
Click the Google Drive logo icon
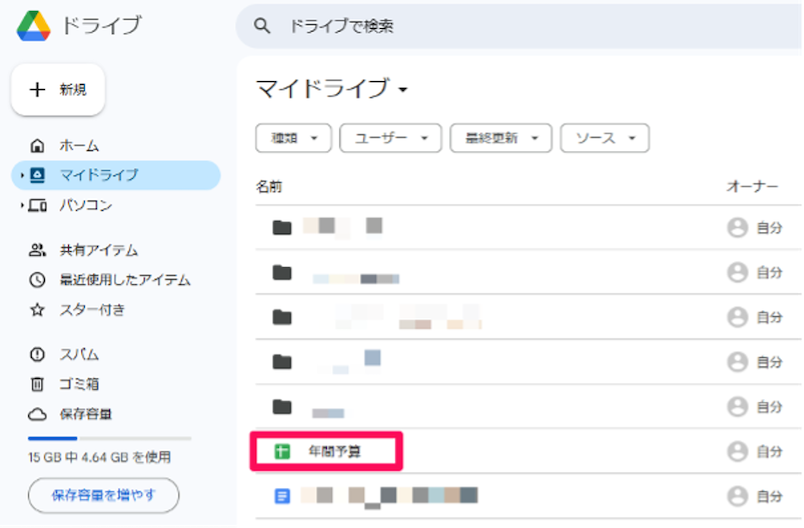tap(33, 26)
